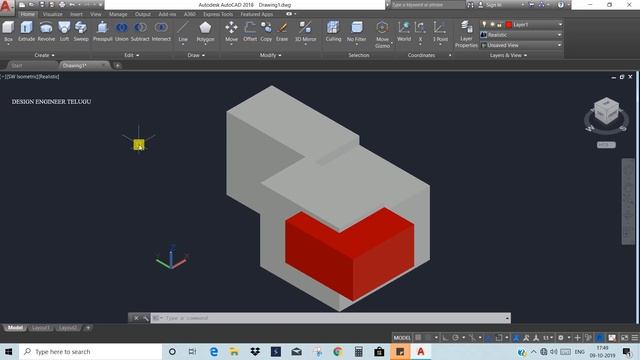The image size is (640, 360).
Task: Open the Visualize ribbon tab
Action: (53, 14)
